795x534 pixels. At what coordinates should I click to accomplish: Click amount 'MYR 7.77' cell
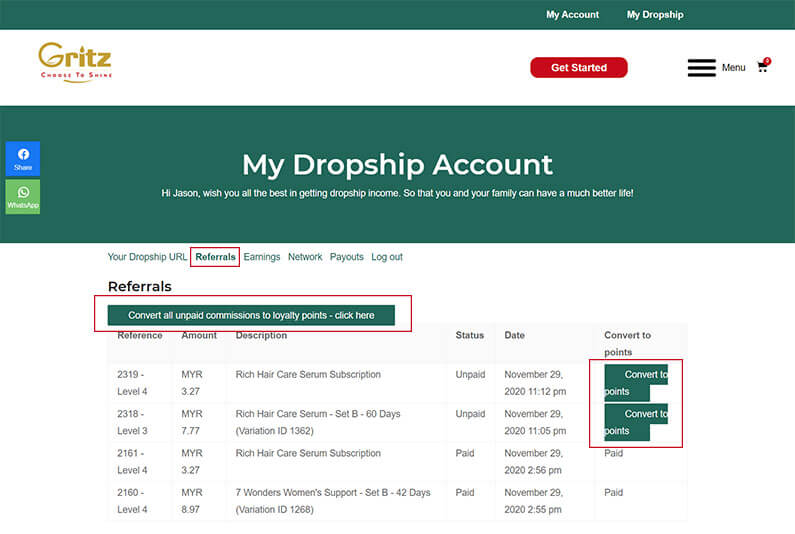(x=192, y=422)
